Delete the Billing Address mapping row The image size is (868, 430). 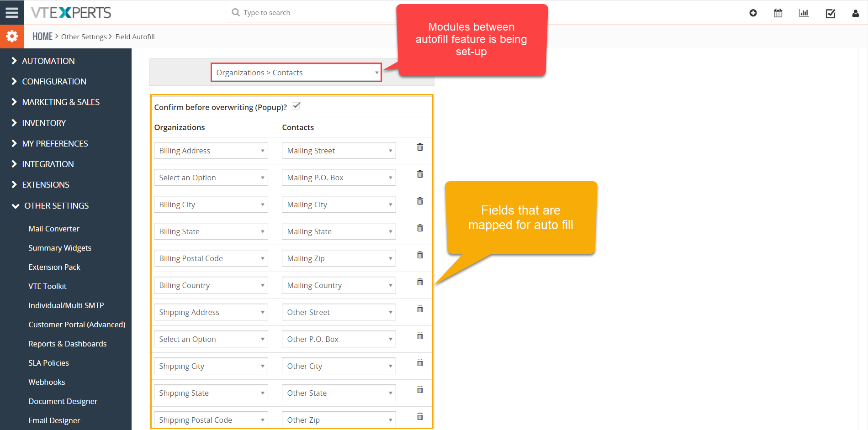click(x=420, y=147)
